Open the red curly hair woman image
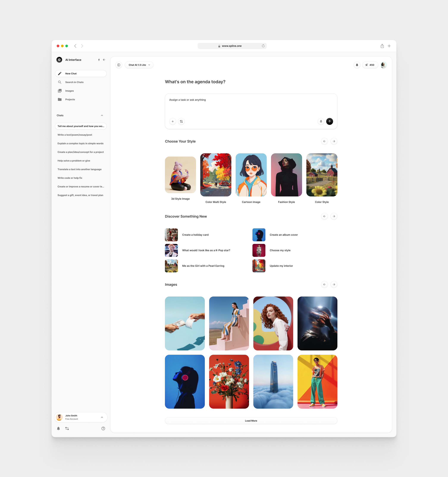 click(273, 323)
